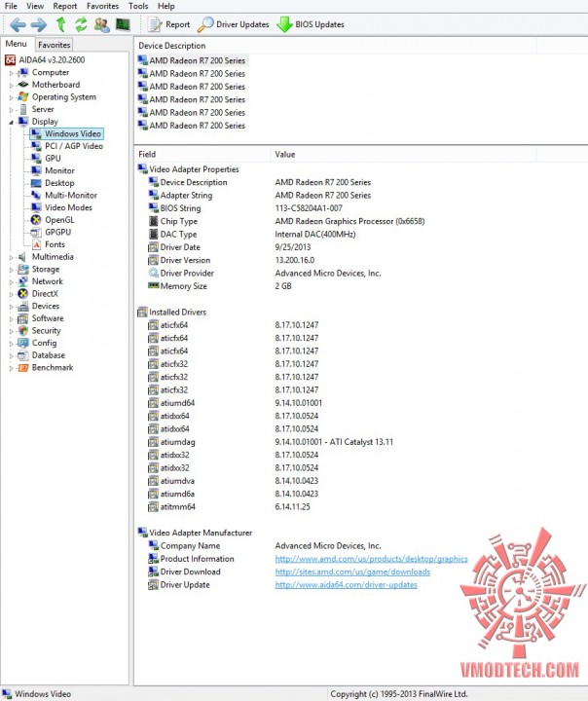Expand the Motherboard tree node
The width and height of the screenshot is (588, 701).
[x=12, y=85]
